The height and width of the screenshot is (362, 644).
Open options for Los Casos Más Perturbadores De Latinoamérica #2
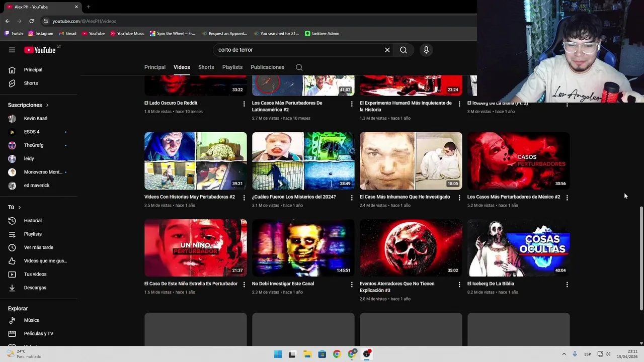[352, 104]
